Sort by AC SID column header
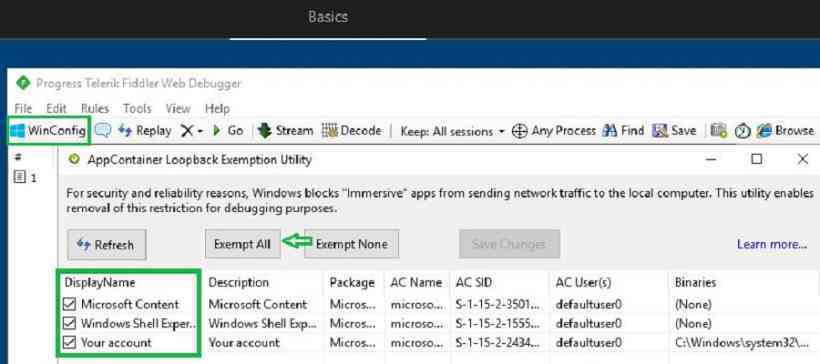 click(x=473, y=282)
